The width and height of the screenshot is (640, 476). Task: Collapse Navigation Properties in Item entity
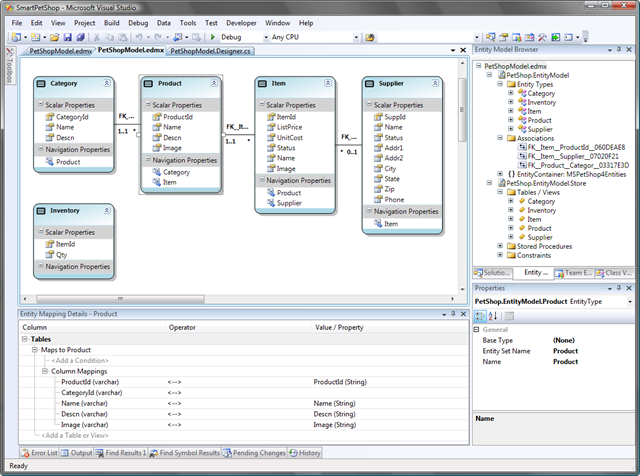(x=262, y=180)
